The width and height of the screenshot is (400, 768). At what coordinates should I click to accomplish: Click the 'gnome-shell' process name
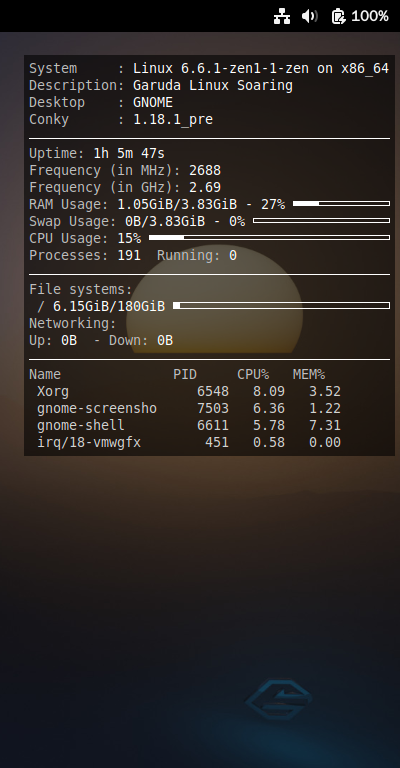point(81,425)
